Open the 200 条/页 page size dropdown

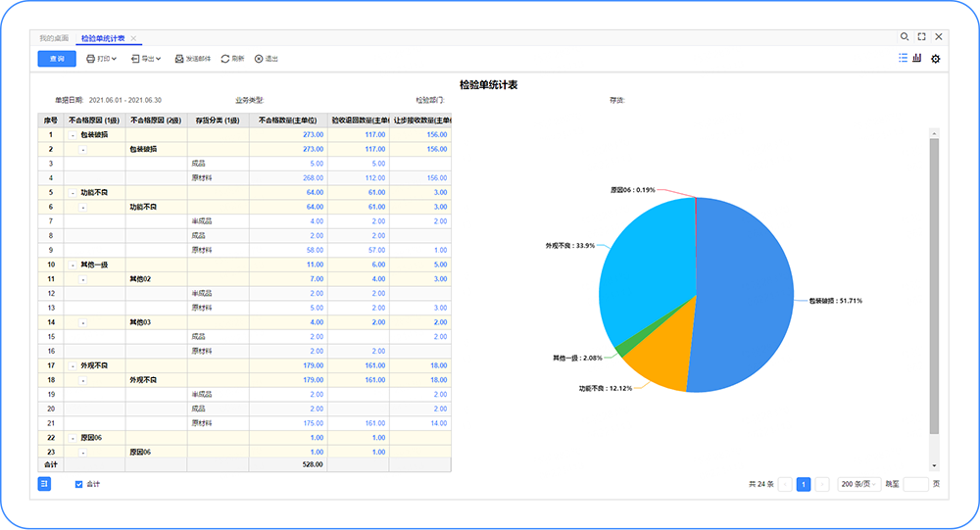click(x=859, y=484)
